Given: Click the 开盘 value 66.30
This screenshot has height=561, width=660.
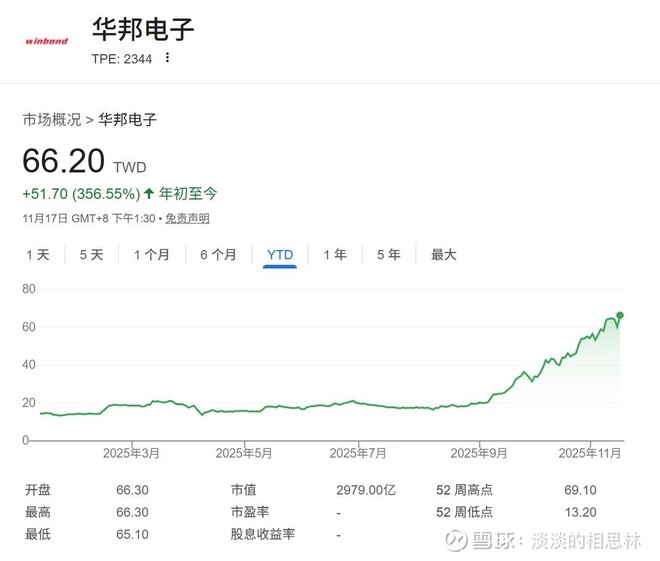Looking at the screenshot, I should click(x=133, y=490).
